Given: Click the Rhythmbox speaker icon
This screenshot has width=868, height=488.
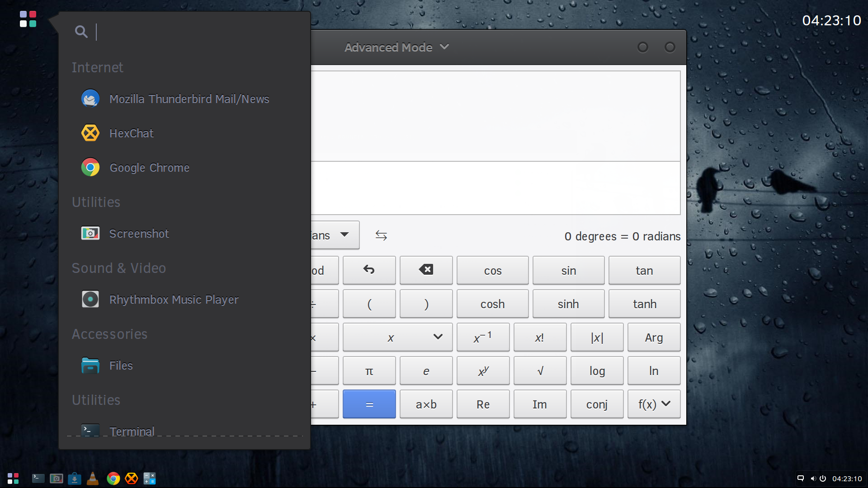Looking at the screenshot, I should [x=90, y=299].
